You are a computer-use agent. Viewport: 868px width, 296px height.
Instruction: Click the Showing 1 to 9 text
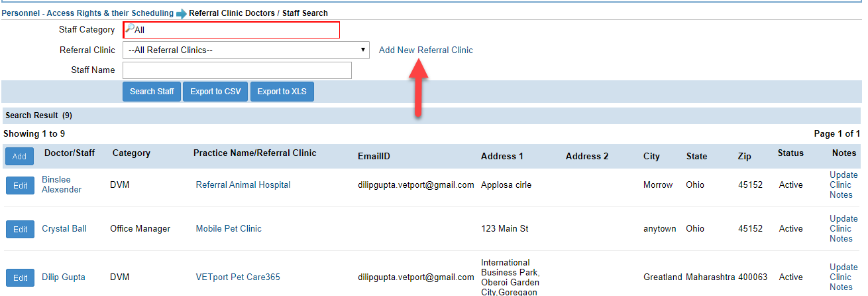click(x=34, y=133)
